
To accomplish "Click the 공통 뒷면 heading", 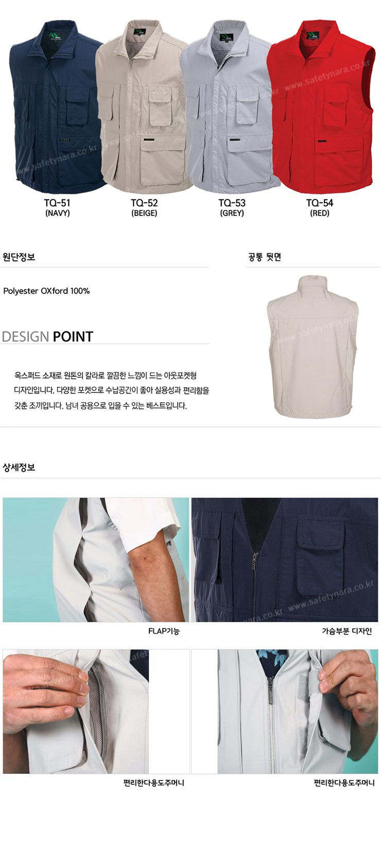I will pos(265,257).
